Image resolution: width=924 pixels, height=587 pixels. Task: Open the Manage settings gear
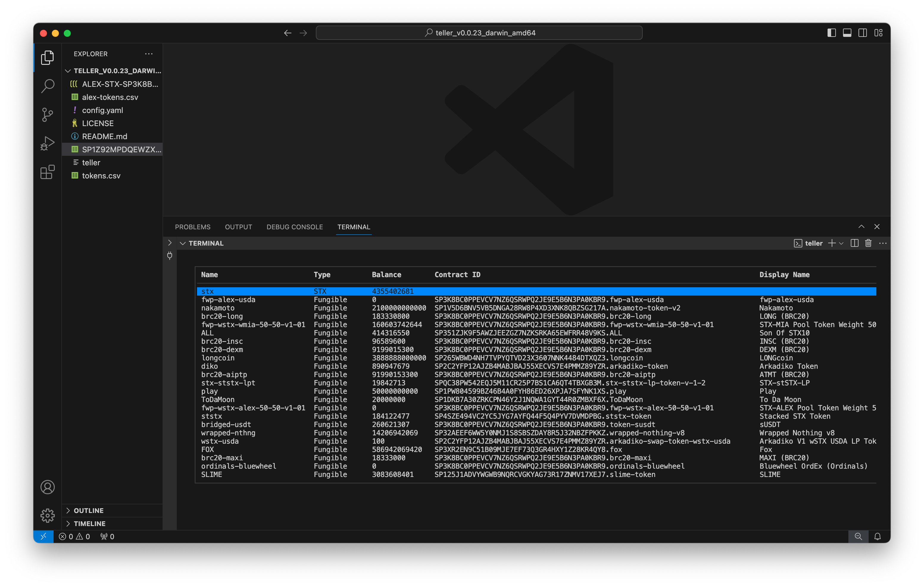tap(47, 515)
